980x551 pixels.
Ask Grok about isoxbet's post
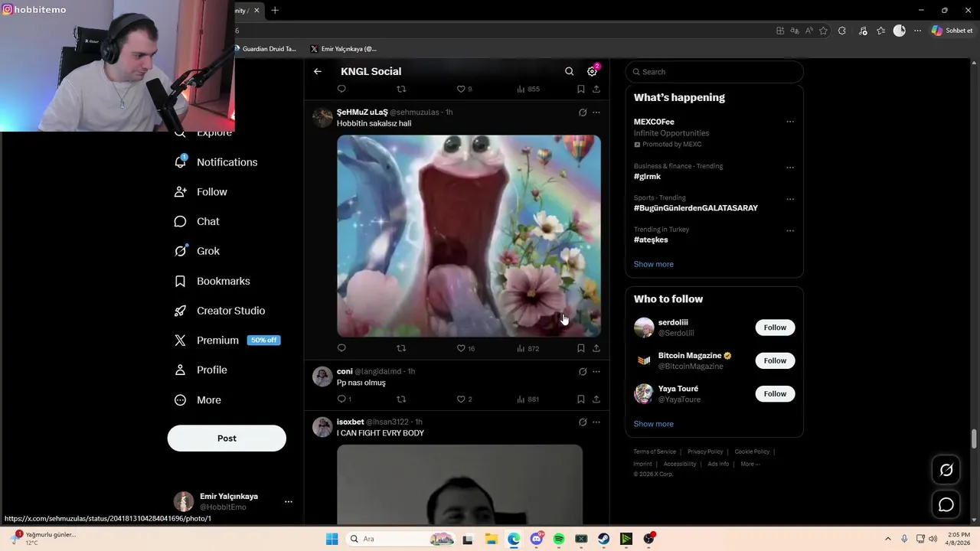(583, 422)
